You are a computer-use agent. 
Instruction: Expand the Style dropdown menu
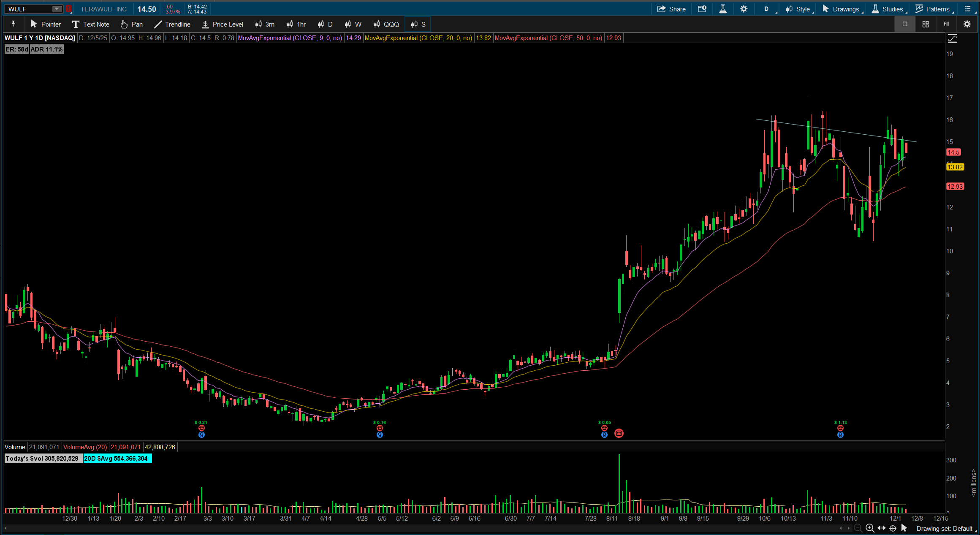coord(798,9)
